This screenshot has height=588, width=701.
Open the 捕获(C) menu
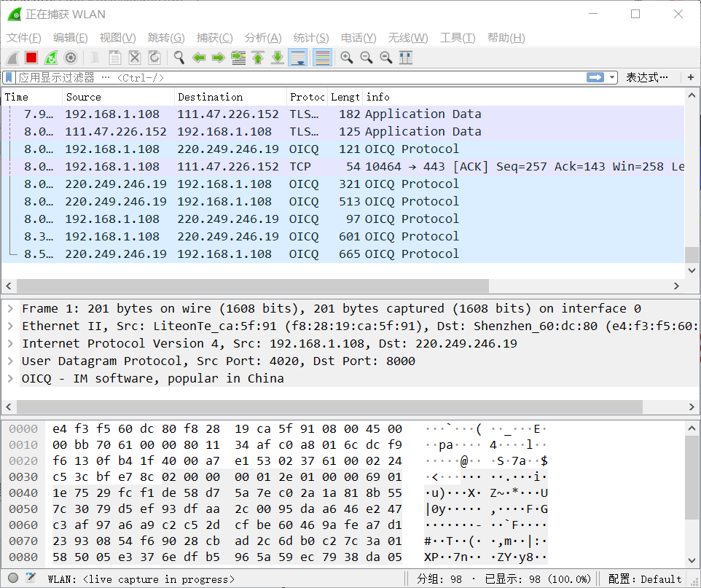[x=214, y=38]
